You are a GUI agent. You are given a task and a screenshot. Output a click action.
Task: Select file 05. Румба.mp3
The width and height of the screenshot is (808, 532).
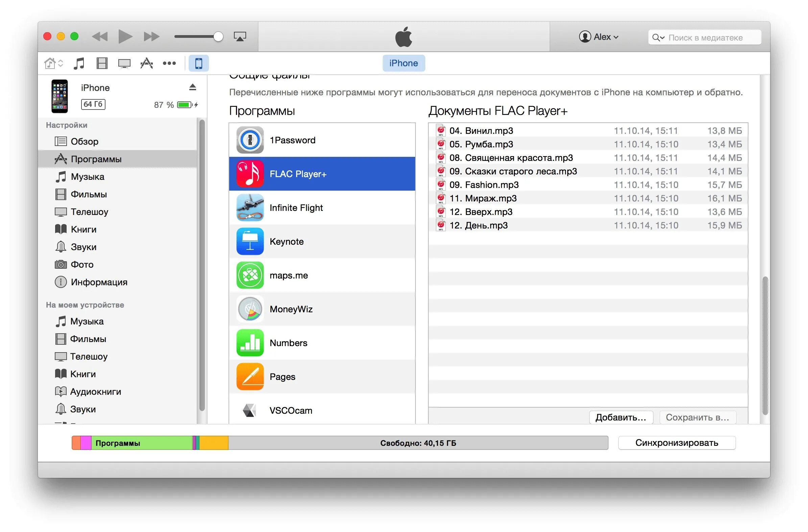point(588,144)
